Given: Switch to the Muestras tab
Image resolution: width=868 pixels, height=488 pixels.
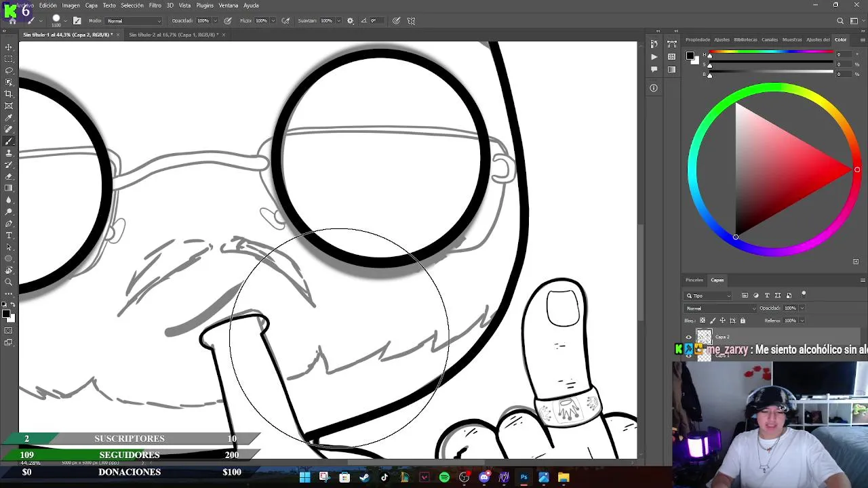Looking at the screenshot, I should click(x=792, y=39).
